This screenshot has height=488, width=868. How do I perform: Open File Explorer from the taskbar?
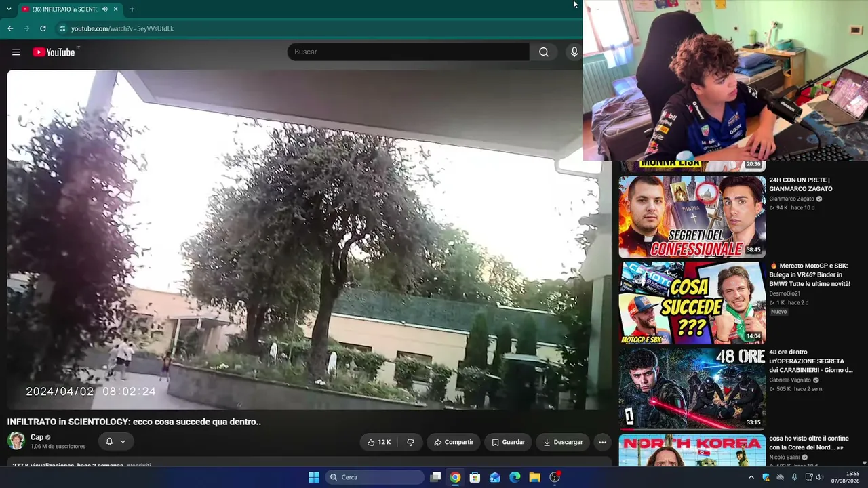click(x=534, y=477)
